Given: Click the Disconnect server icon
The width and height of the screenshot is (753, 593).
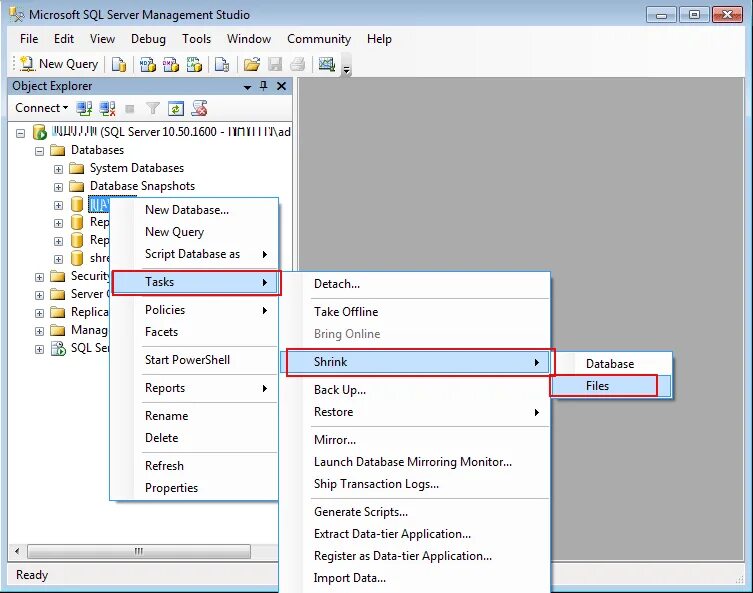Looking at the screenshot, I should tap(108, 109).
